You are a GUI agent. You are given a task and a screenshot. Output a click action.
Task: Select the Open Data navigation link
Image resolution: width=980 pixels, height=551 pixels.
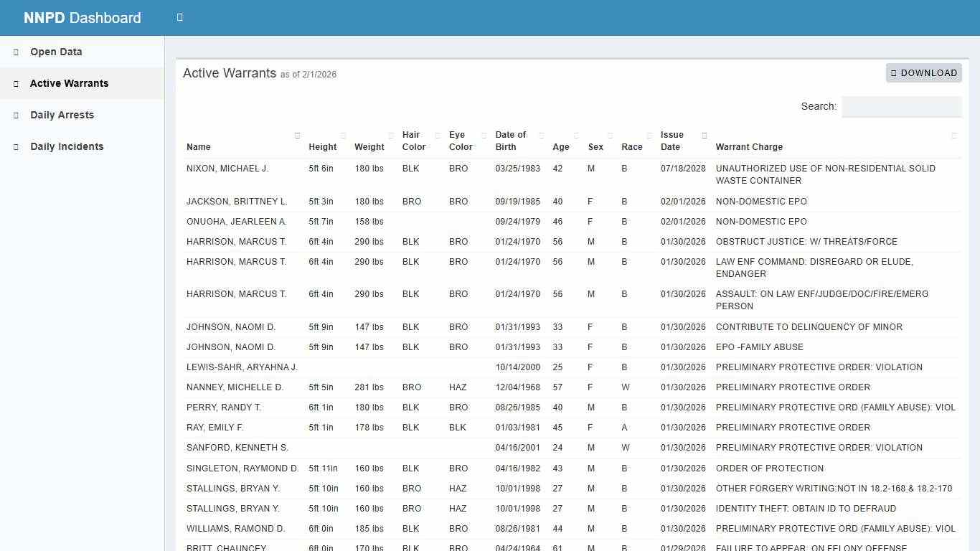tap(56, 52)
